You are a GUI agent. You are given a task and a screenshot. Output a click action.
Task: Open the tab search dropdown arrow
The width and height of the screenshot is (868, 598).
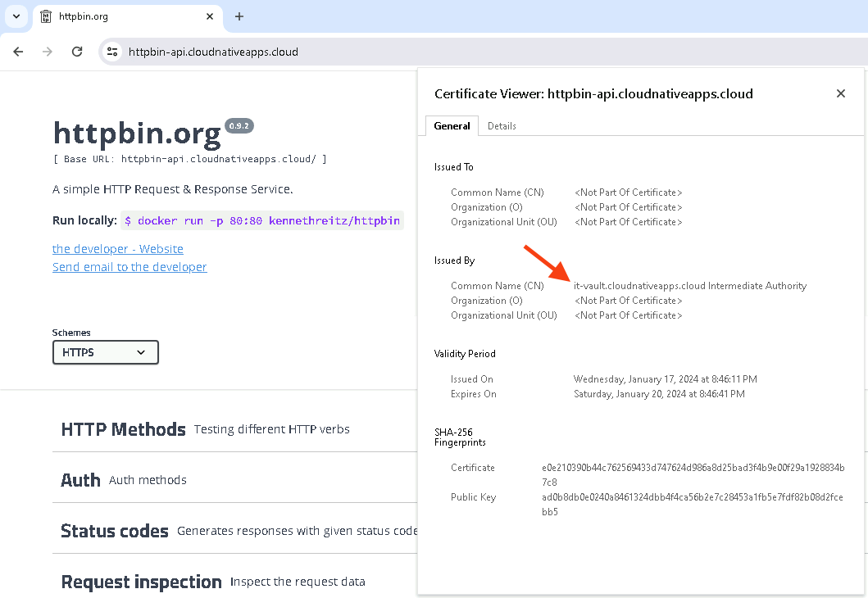pos(16,16)
